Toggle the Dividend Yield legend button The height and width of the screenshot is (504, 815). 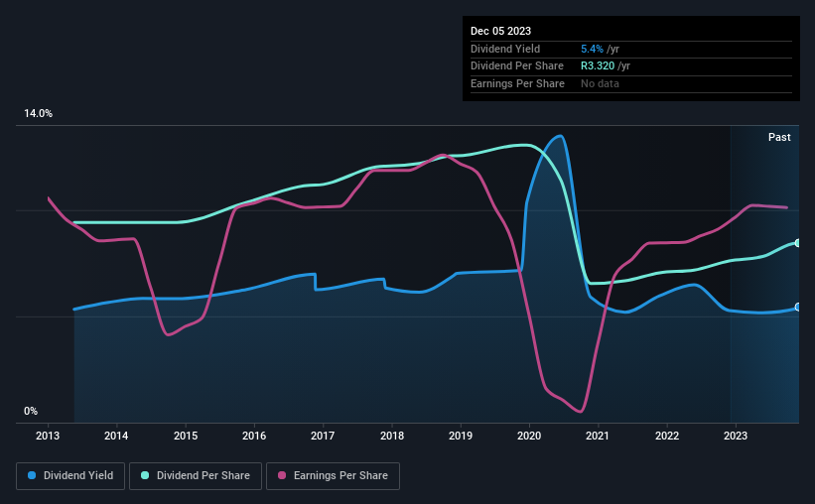tap(70, 476)
